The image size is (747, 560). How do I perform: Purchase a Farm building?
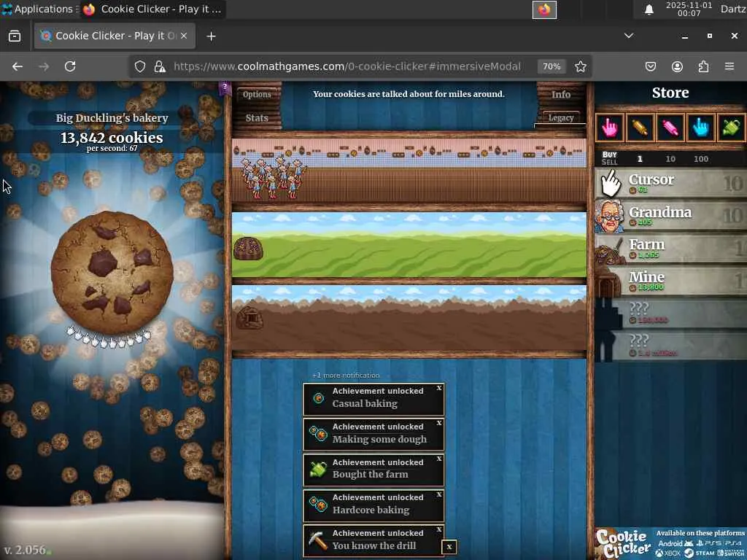click(x=671, y=248)
